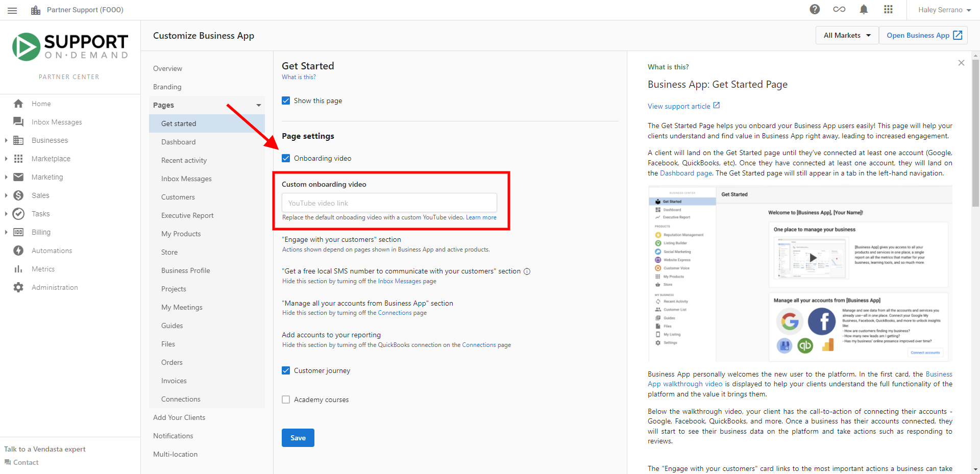The height and width of the screenshot is (474, 980).
Task: Click the Open Business App button
Action: (923, 35)
